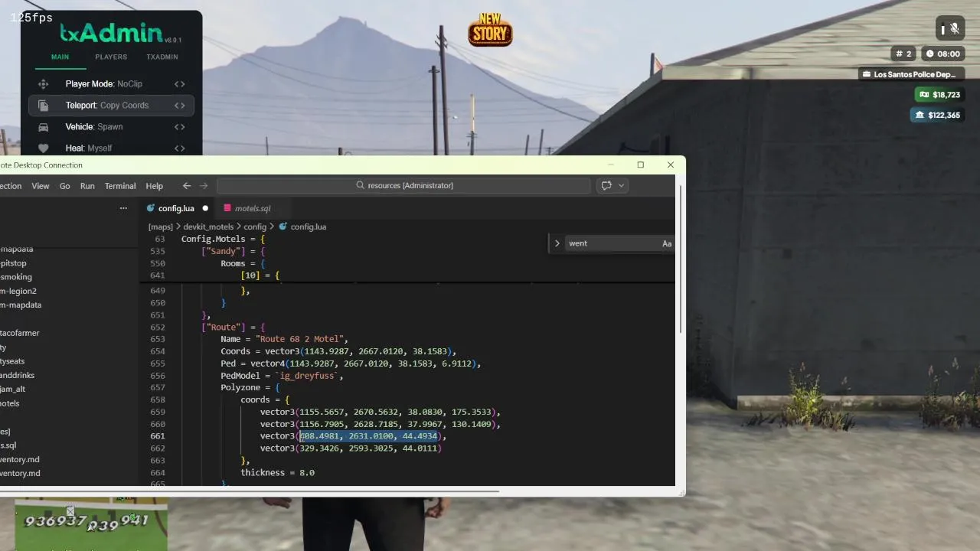Open the breadcrumb devkit_motels folder
The height and width of the screenshot is (551, 980).
pos(208,227)
